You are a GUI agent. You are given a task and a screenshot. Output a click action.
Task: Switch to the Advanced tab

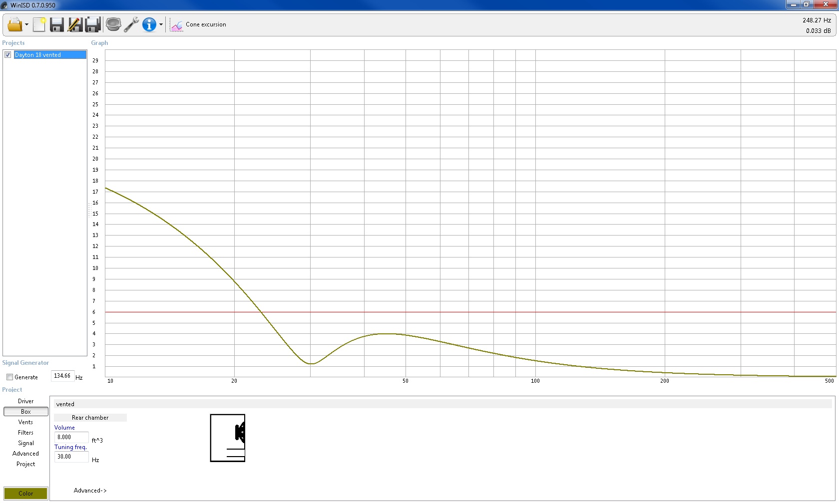(26, 454)
